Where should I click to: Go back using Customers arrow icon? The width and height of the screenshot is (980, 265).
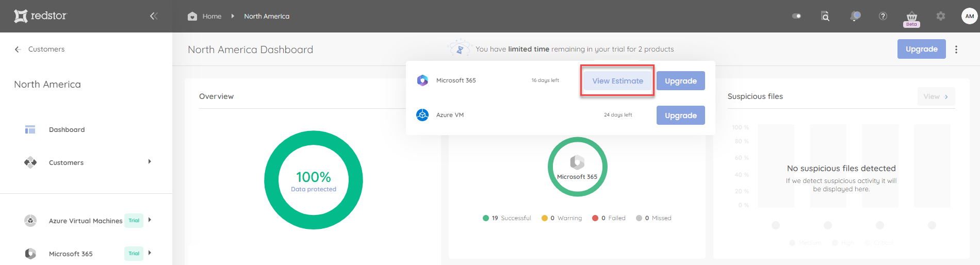(18, 49)
